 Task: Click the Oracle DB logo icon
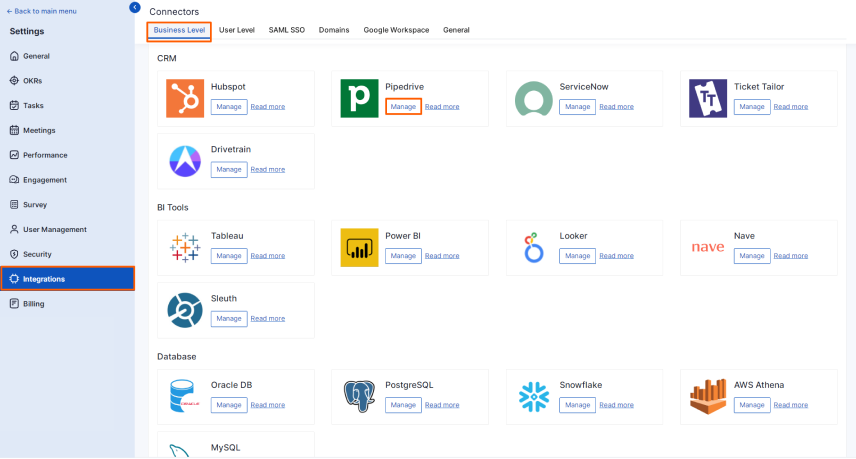183,396
